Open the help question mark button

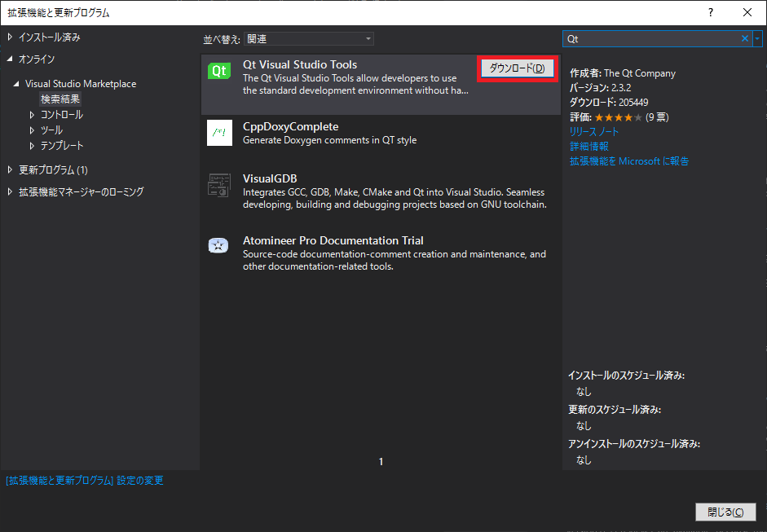tap(711, 13)
